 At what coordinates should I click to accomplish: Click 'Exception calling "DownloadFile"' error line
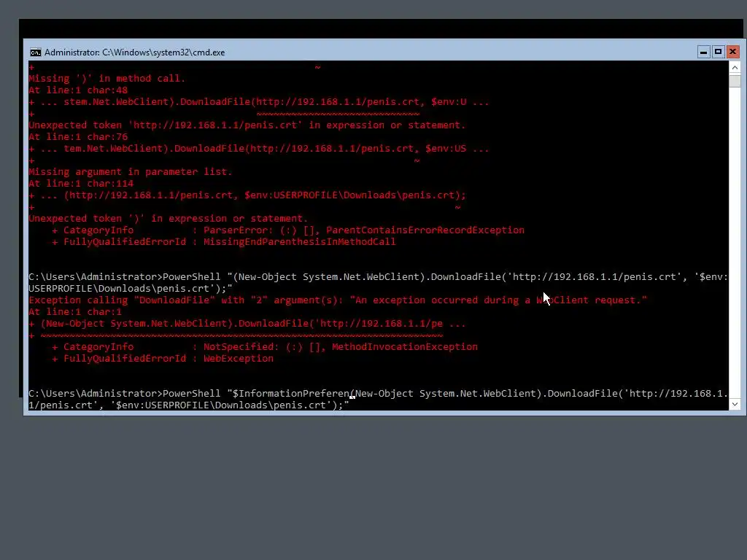pos(338,300)
